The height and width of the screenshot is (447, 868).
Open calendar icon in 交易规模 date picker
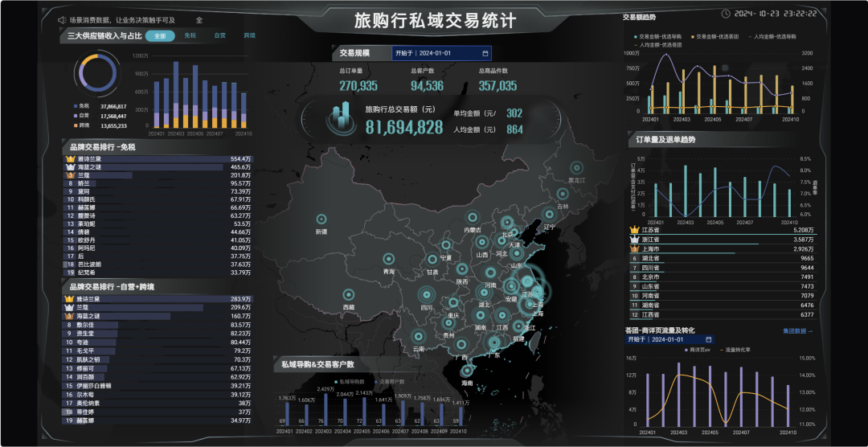[485, 54]
